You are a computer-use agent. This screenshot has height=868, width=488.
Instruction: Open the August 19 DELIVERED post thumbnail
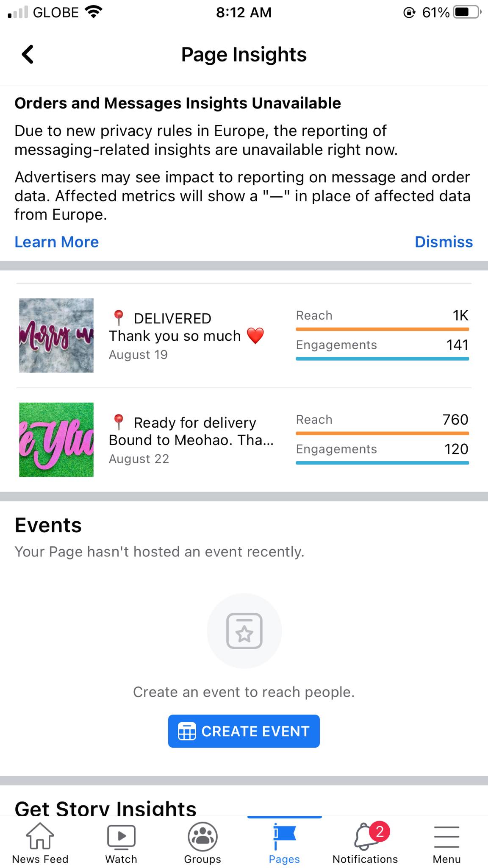click(56, 335)
